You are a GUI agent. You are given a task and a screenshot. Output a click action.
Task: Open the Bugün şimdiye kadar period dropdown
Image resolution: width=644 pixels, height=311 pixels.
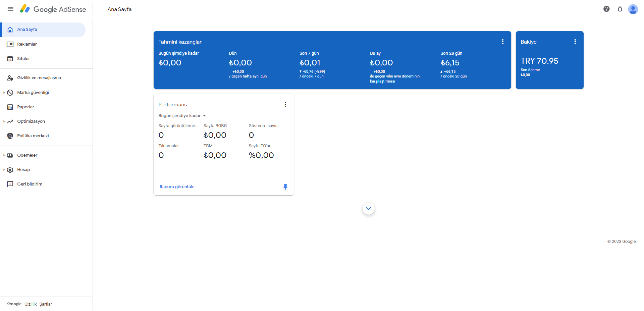click(182, 115)
